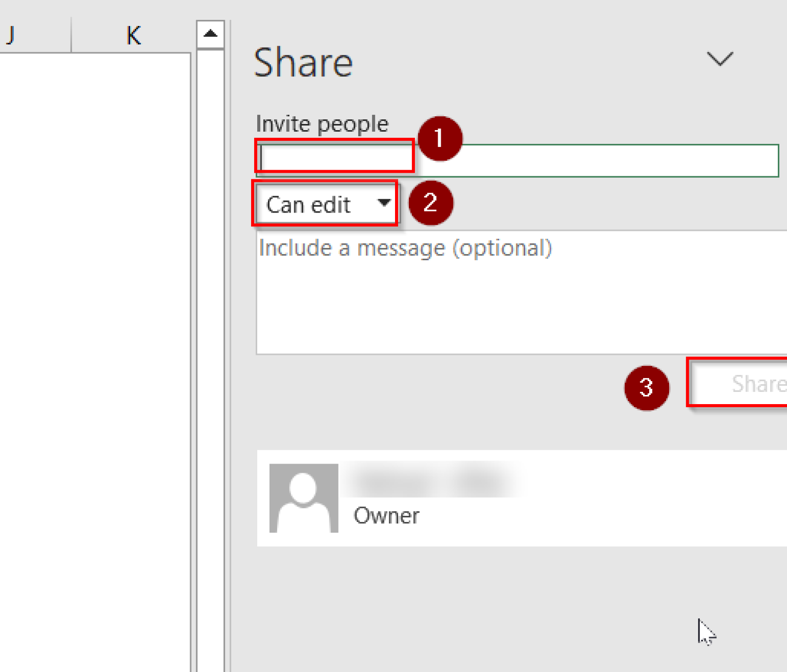787x672 pixels.
Task: Switch focus to the Invite people section
Action: click(x=335, y=157)
